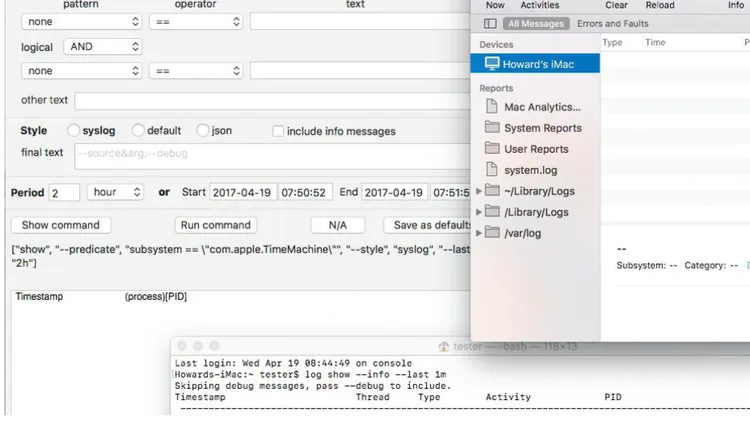This screenshot has height=421, width=750.
Task: Click the Howard's iMac computer icon
Action: [492, 64]
